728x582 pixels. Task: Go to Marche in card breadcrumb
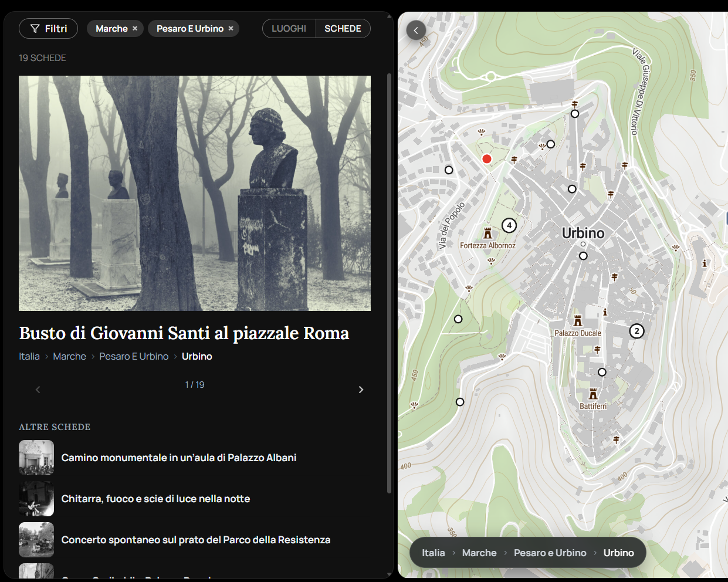(69, 356)
